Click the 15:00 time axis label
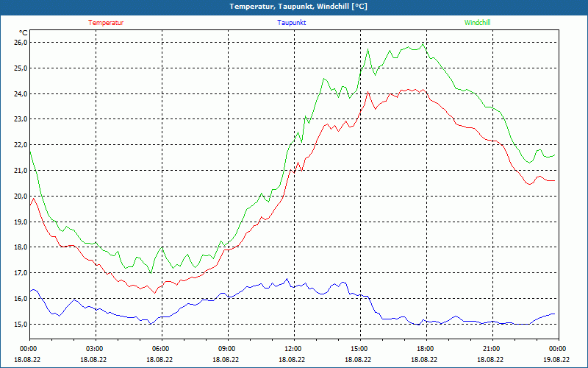588x368 pixels. pyautogui.click(x=360, y=349)
